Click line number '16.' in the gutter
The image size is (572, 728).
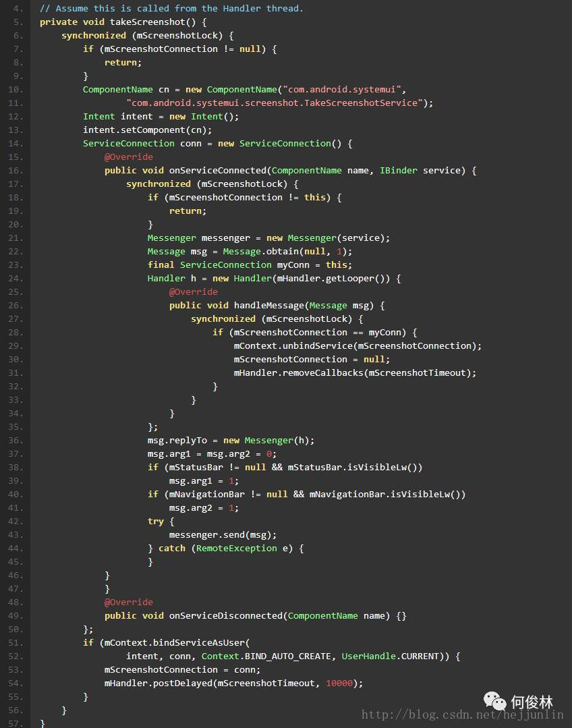[x=16, y=171]
